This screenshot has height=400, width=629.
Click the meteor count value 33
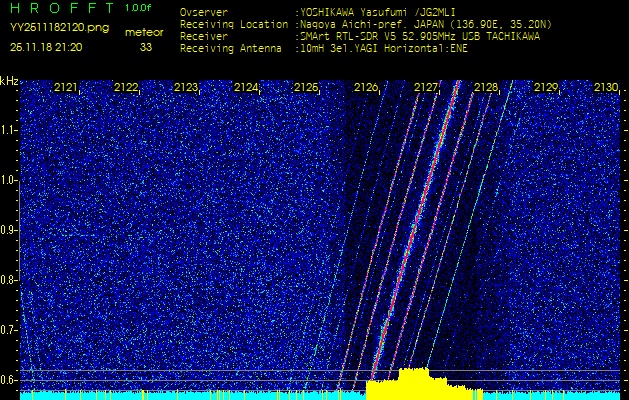[146, 47]
